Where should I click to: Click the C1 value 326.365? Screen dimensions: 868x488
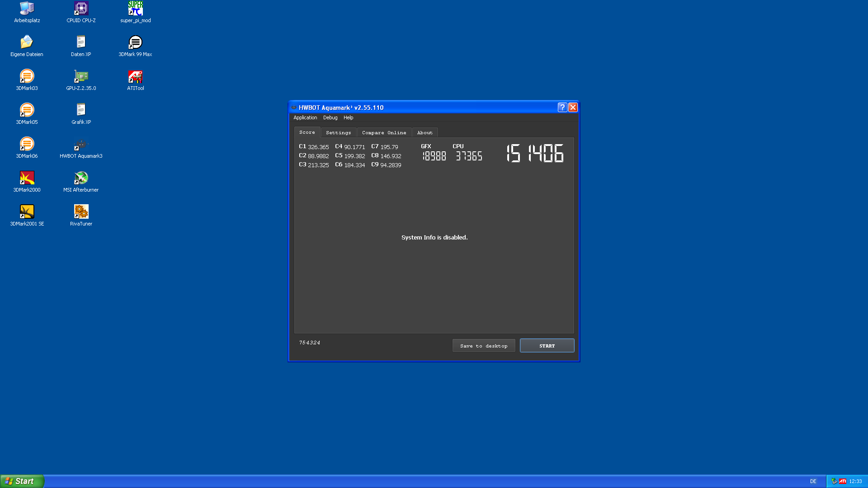click(318, 147)
